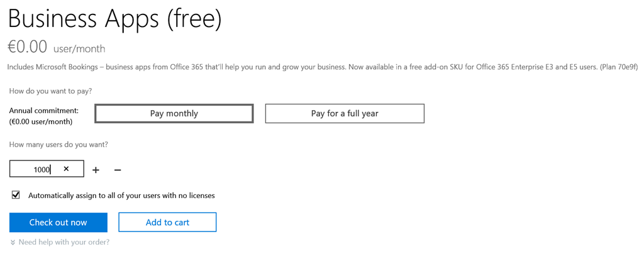
Task: Click the double chevron beside Need help
Action: pyautogui.click(x=13, y=242)
